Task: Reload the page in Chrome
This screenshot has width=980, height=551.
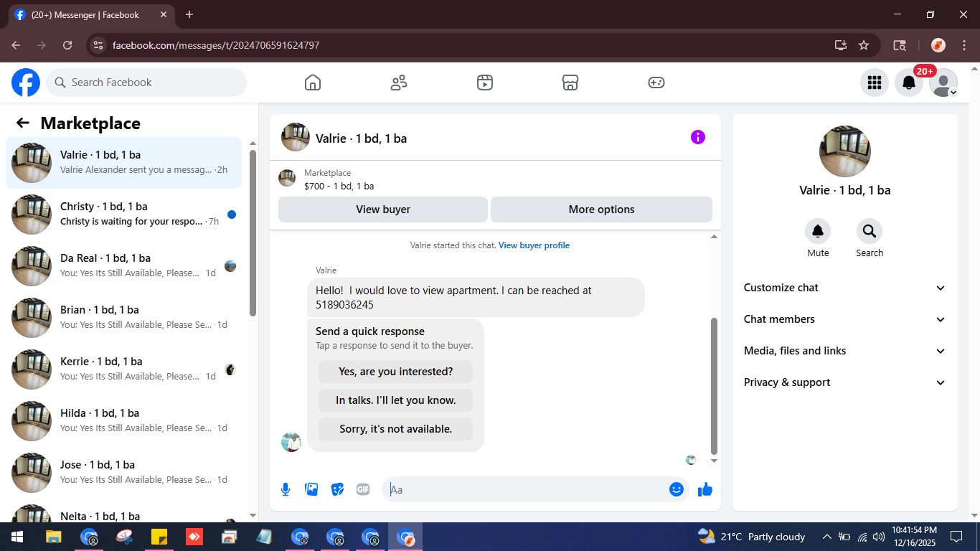Action: tap(67, 45)
